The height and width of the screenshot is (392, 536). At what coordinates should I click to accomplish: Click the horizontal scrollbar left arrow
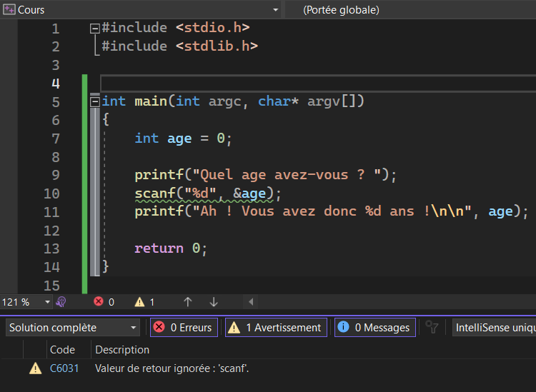[250, 302]
